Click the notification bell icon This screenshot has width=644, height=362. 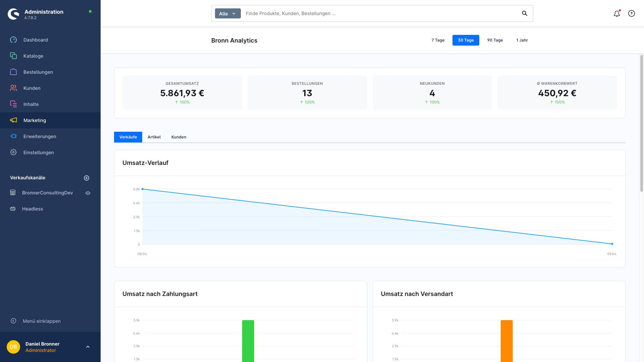point(617,13)
